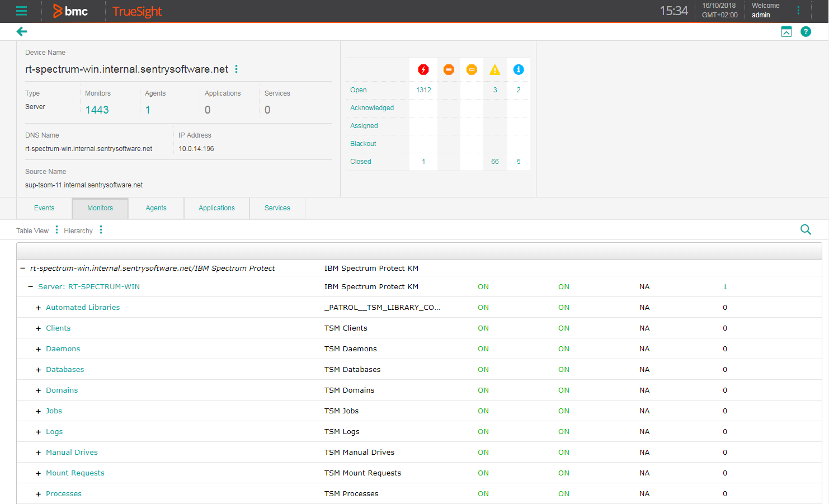Switch to the Events tab
The image size is (829, 504).
[x=44, y=208]
